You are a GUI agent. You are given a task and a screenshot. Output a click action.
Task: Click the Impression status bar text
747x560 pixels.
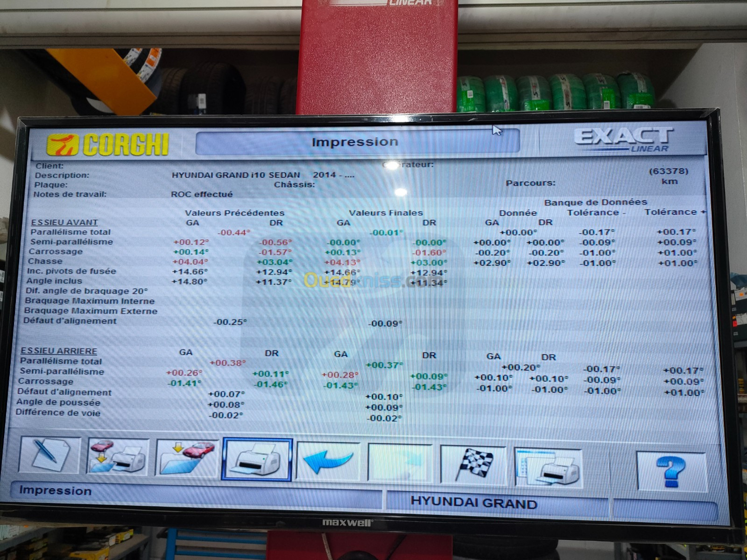[x=55, y=490]
